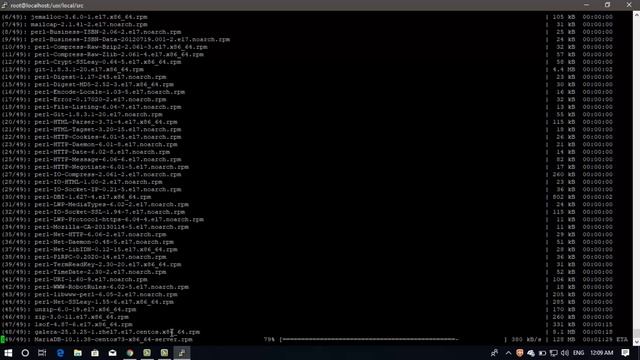Click the unzip-6.0-19.el7.x86_64.rpm line
The height and width of the screenshot is (360, 640).
point(69,309)
